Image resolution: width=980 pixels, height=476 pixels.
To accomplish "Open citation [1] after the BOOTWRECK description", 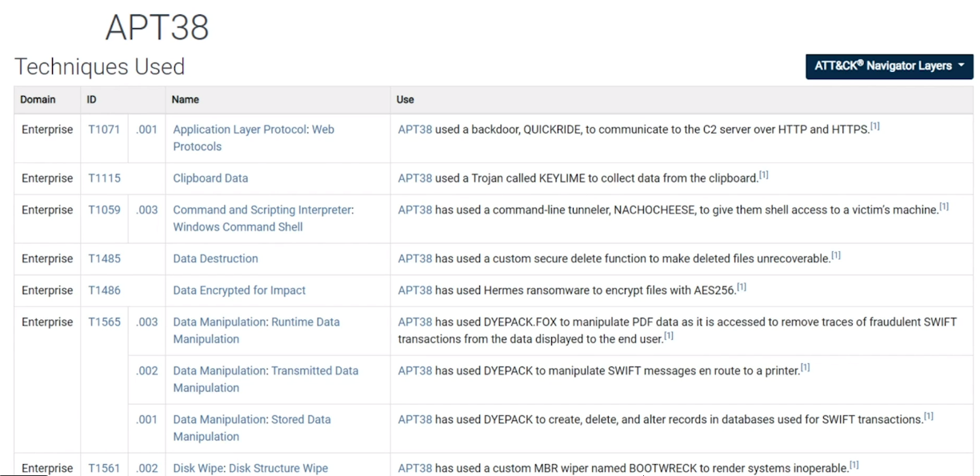I will 854,465.
